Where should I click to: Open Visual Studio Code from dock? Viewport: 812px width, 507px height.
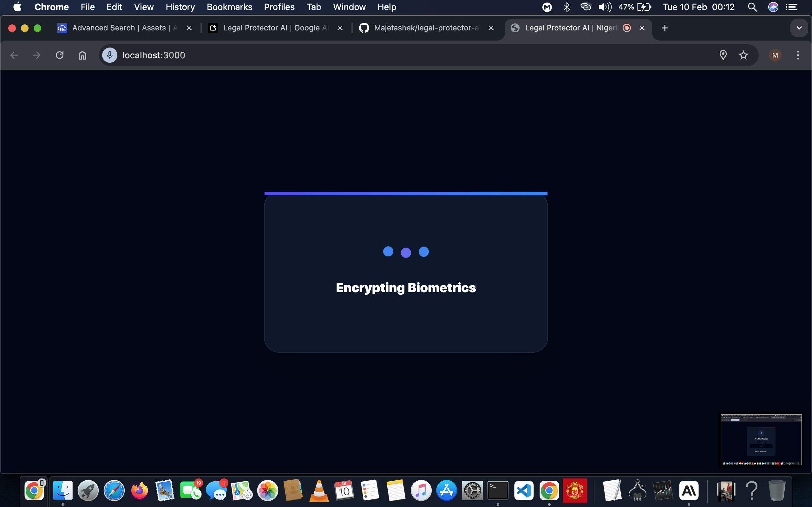point(523,491)
